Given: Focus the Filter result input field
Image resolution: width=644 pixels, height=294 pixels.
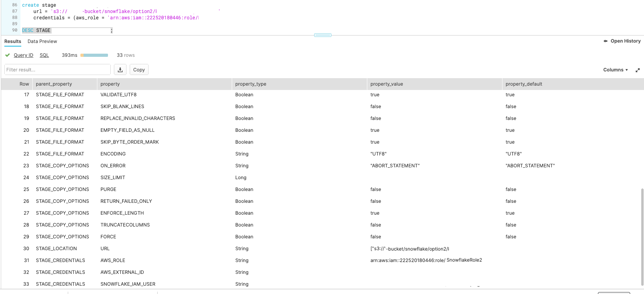Looking at the screenshot, I should tap(57, 70).
